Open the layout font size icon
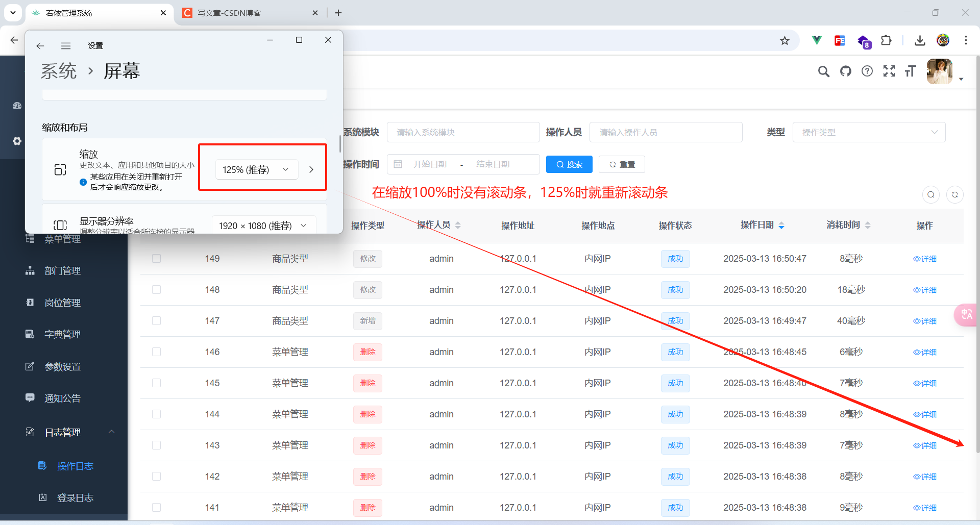980x525 pixels. click(911, 71)
